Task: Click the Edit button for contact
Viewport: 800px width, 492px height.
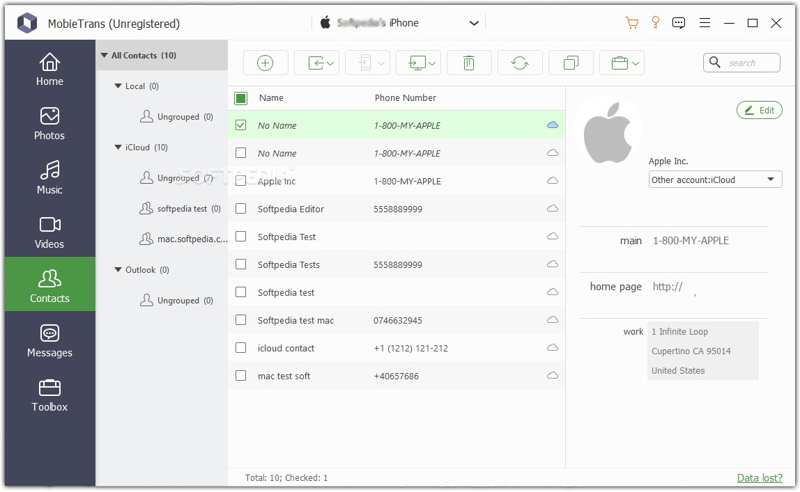Action: (x=759, y=110)
